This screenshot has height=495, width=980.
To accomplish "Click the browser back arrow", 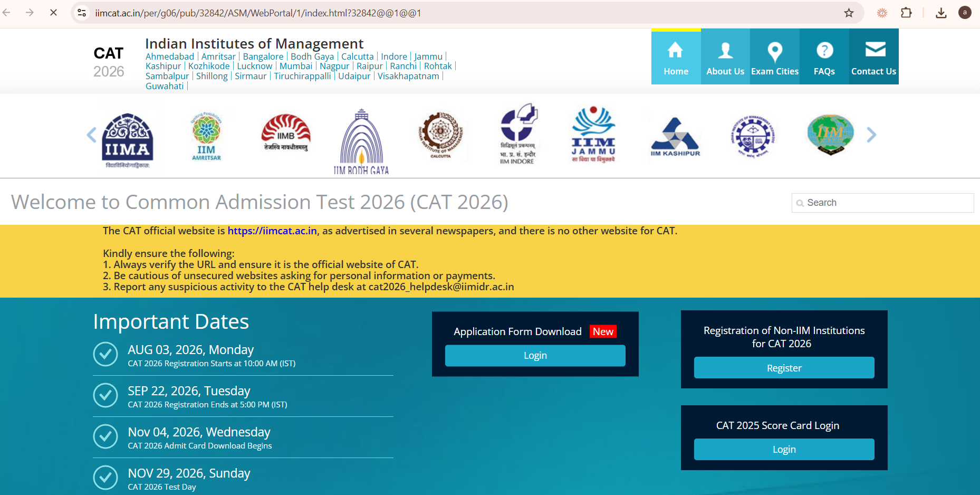I will click(6, 13).
